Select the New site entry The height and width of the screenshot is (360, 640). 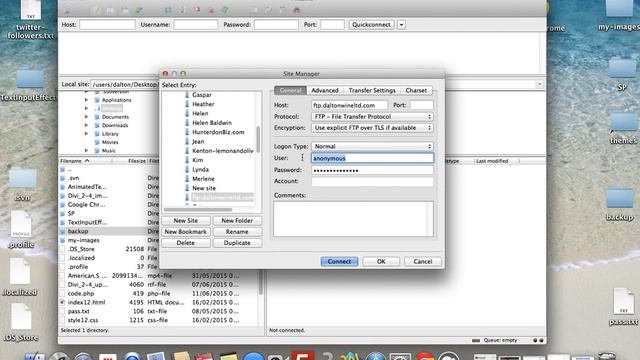(x=204, y=188)
